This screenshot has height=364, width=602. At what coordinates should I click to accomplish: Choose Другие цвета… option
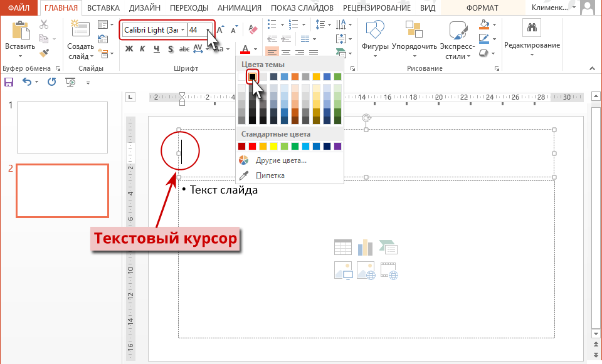pyautogui.click(x=281, y=160)
